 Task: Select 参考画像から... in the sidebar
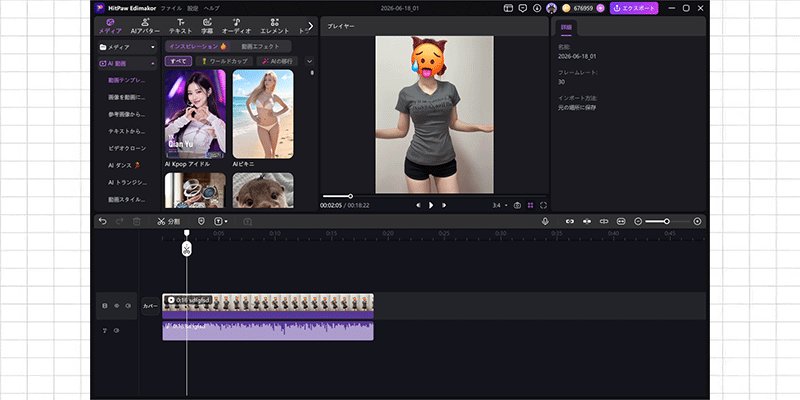(x=127, y=114)
